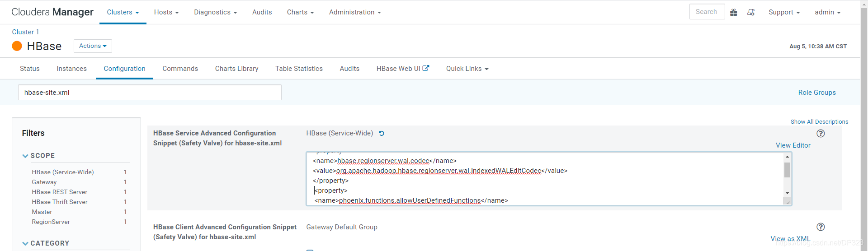Open the Administration dropdown menu

click(x=355, y=12)
